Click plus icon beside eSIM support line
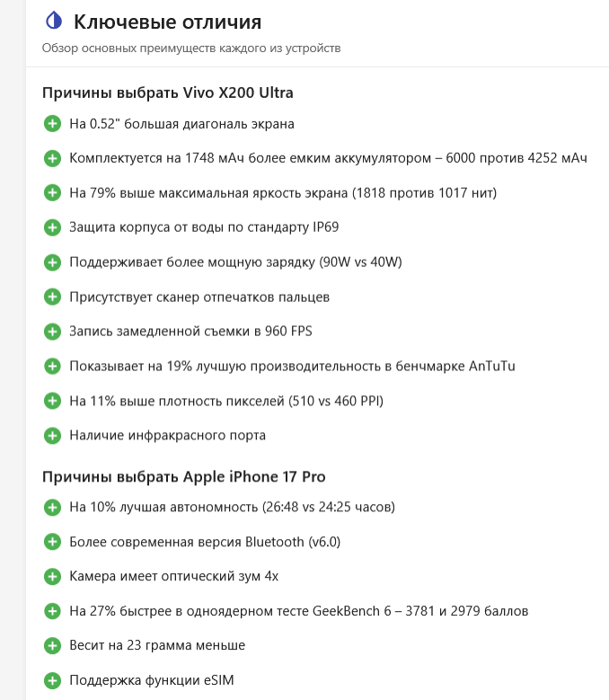 click(52, 680)
